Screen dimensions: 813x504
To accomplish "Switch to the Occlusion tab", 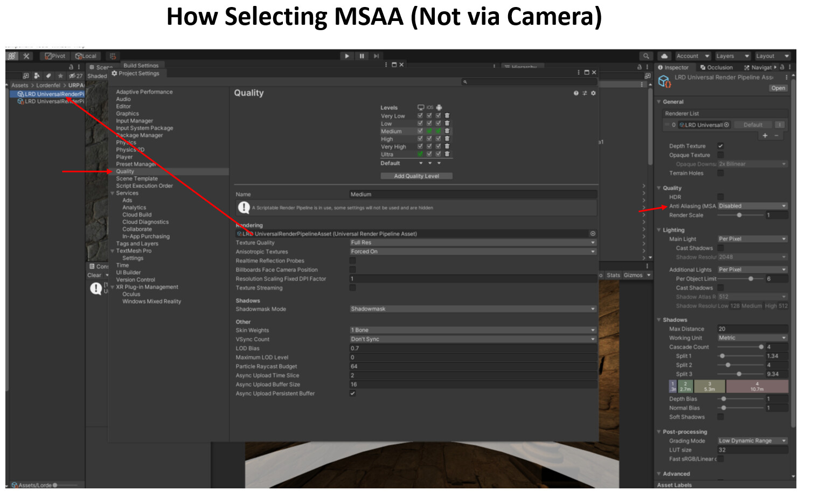I will coord(717,67).
